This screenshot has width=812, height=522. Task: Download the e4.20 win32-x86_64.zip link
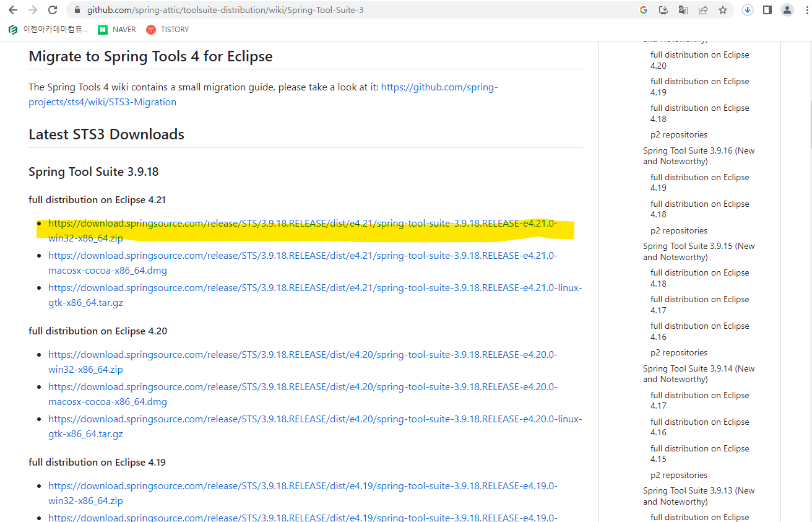(303, 362)
